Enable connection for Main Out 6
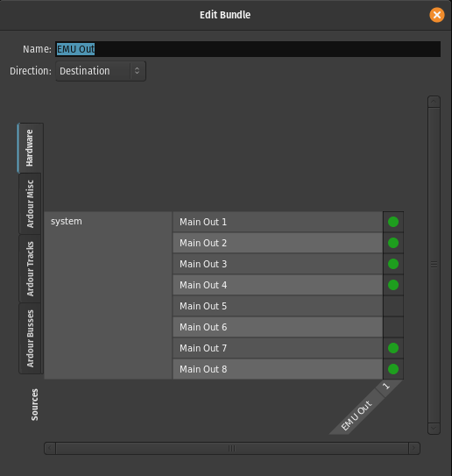Viewport: 452px width, 476px height. click(x=393, y=327)
